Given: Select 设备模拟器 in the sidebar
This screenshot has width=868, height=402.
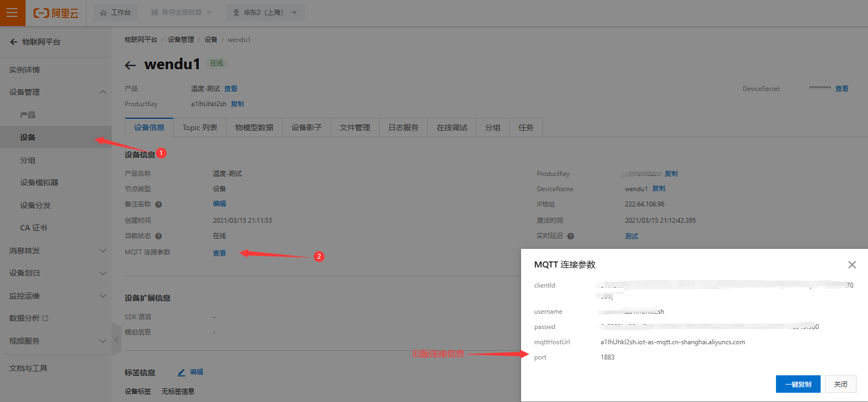Looking at the screenshot, I should (x=39, y=182).
